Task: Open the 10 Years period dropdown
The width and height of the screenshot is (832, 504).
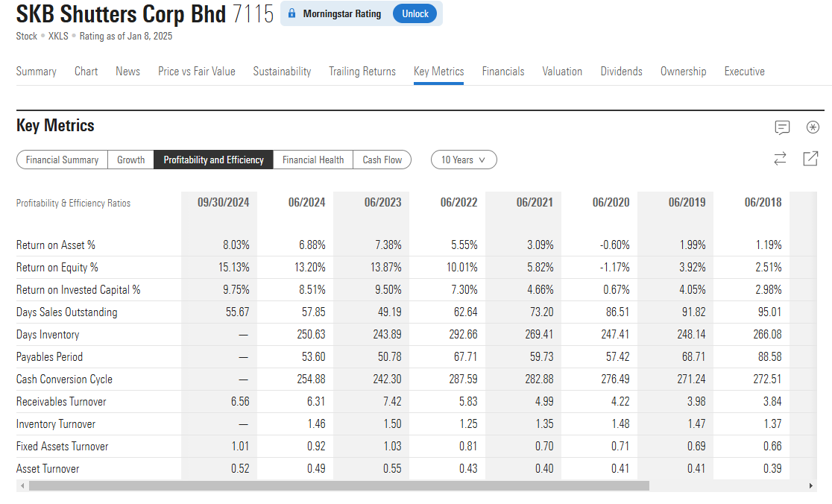Action: tap(464, 160)
